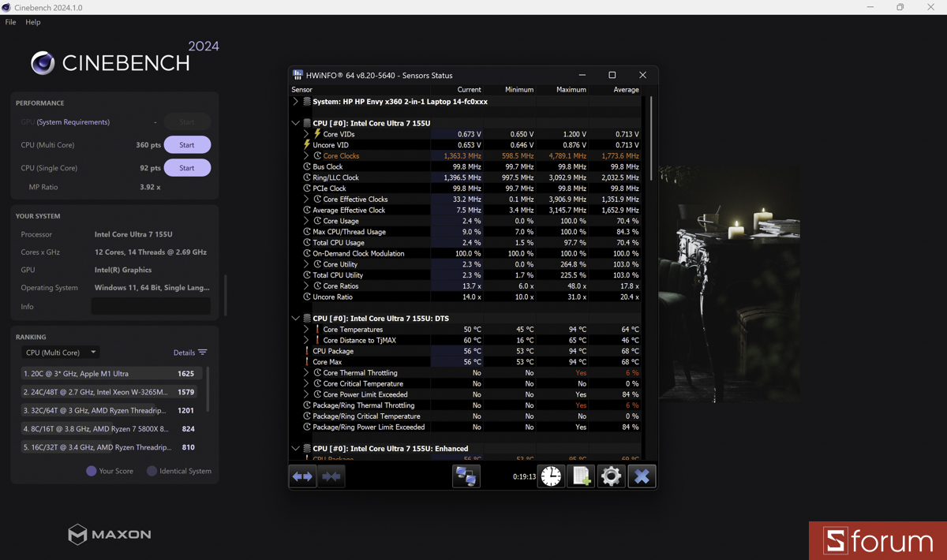Open the File menu in Cinebench
947x560 pixels.
[x=10, y=22]
